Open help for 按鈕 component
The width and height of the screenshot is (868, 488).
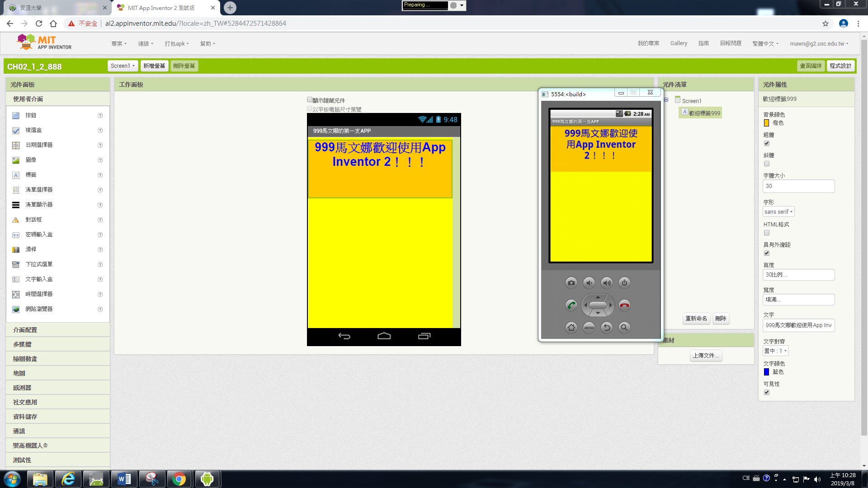100,116
